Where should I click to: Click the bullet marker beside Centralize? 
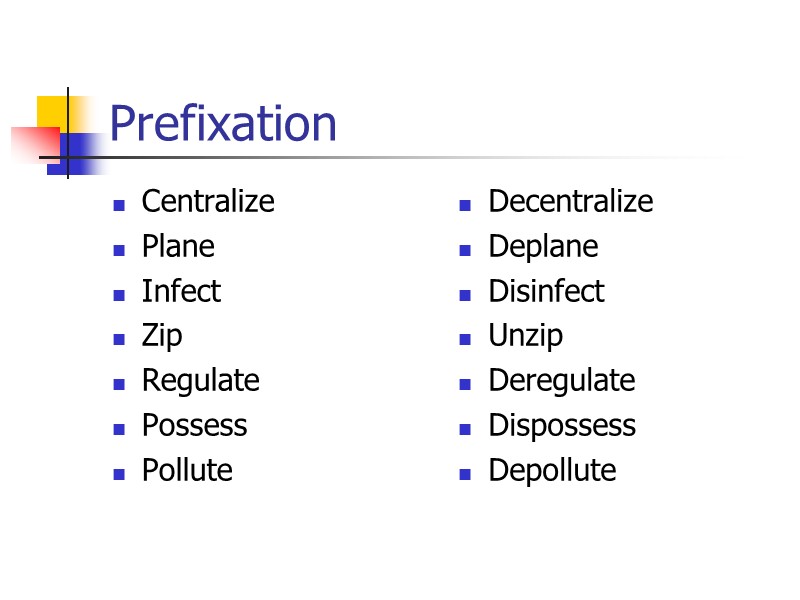coord(119,205)
